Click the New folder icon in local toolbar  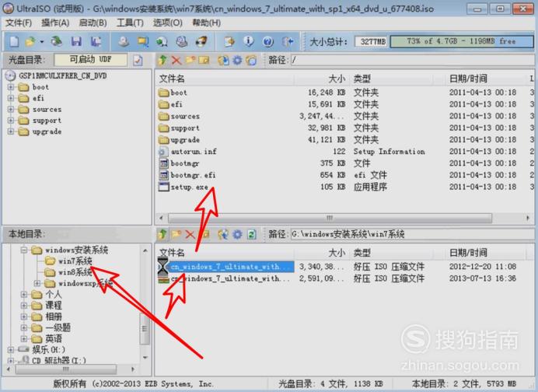[176, 234]
